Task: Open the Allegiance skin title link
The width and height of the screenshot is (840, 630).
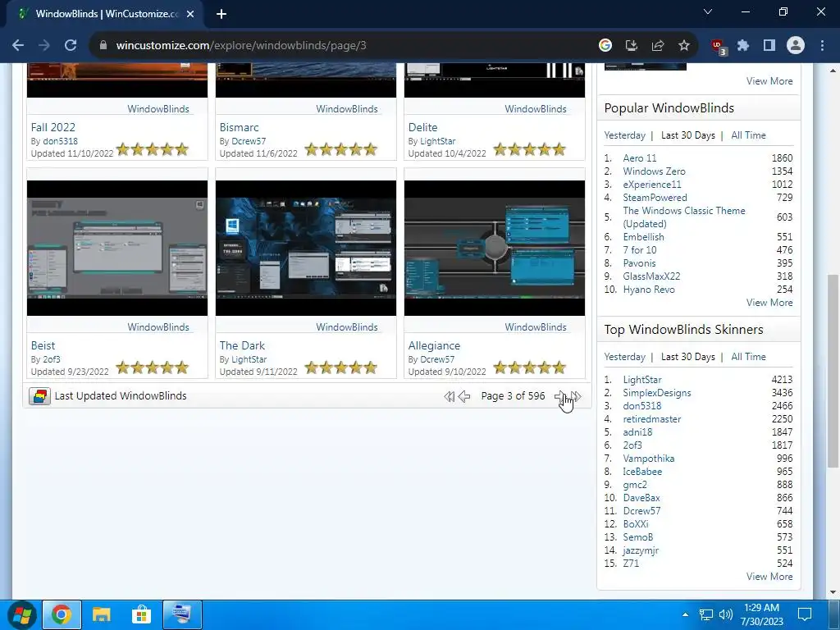Action: 434,345
